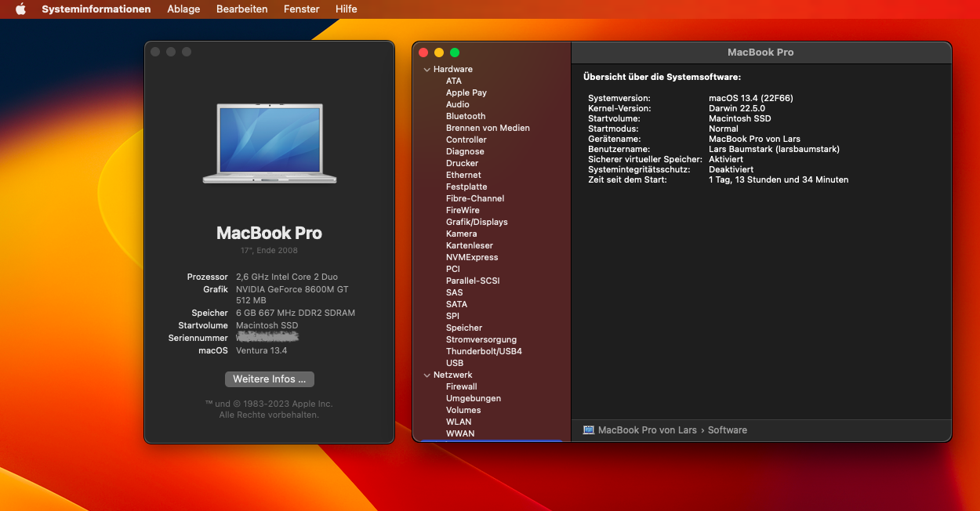This screenshot has height=511, width=980.
Task: Open the Hilfe menu
Action: (346, 9)
